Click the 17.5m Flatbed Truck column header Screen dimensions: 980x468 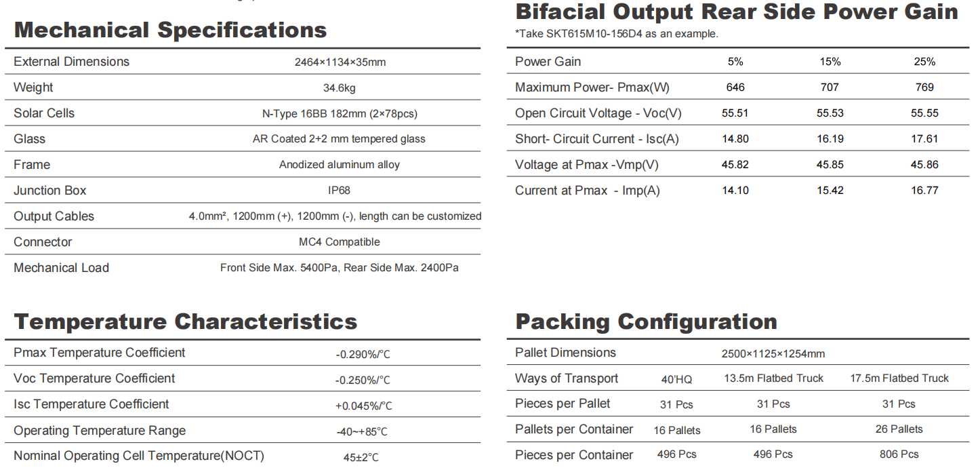899,378
